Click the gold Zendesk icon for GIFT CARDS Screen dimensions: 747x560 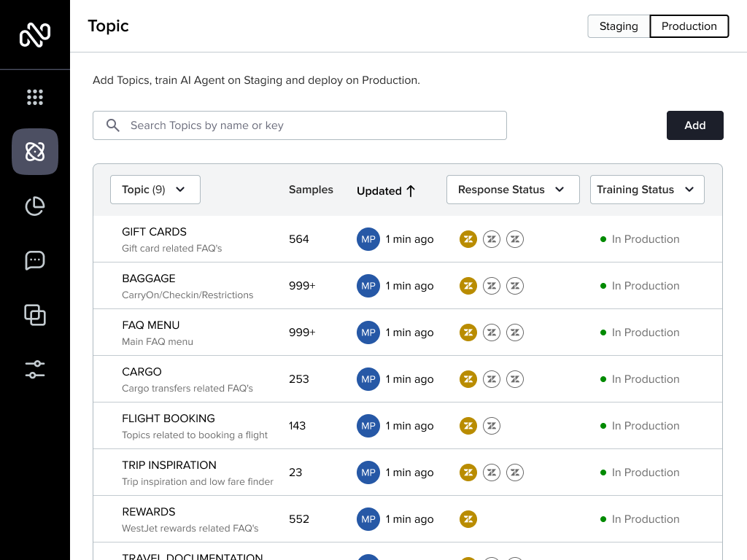468,239
